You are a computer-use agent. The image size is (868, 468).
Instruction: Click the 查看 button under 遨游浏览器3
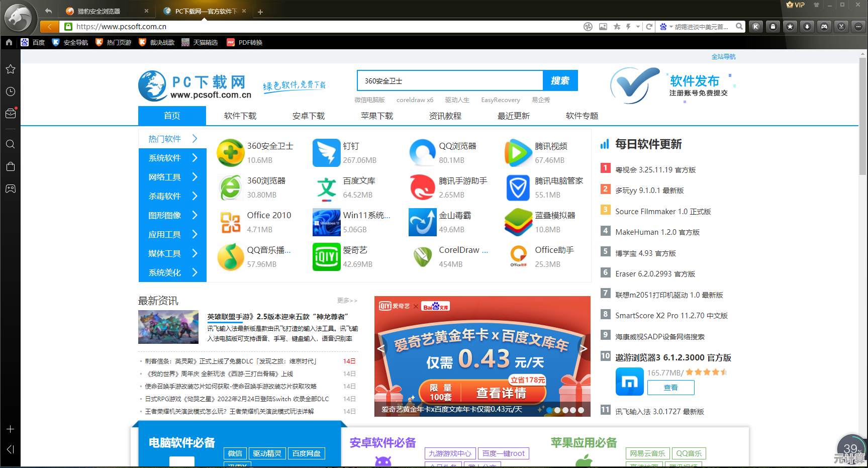click(x=670, y=388)
